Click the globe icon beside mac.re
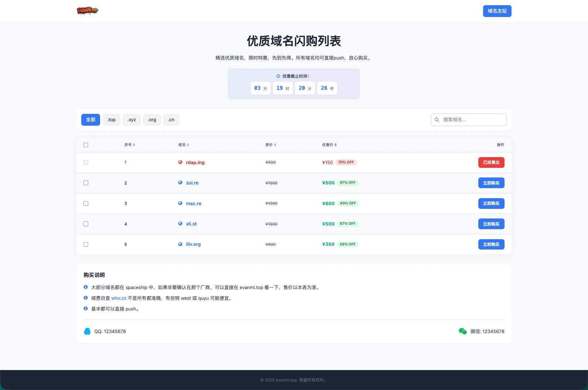Screen dimensions: 588x390 point(180,203)
